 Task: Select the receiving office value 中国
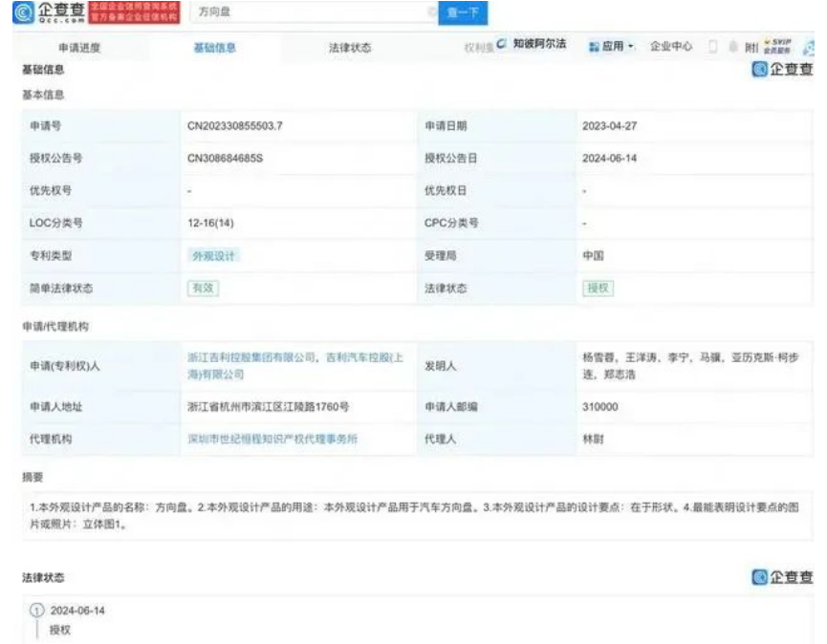coord(593,256)
